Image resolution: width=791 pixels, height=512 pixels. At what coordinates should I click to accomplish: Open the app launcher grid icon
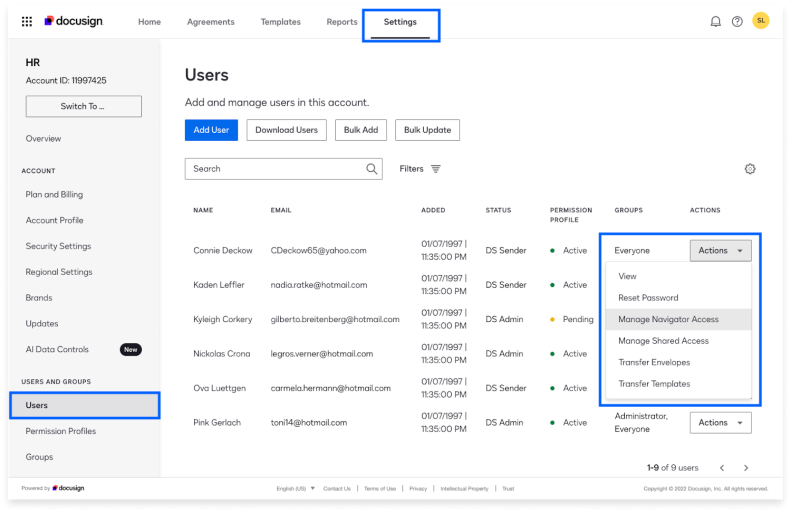27,21
